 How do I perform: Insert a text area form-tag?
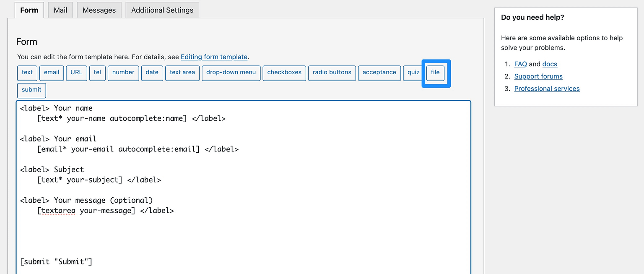click(x=182, y=73)
